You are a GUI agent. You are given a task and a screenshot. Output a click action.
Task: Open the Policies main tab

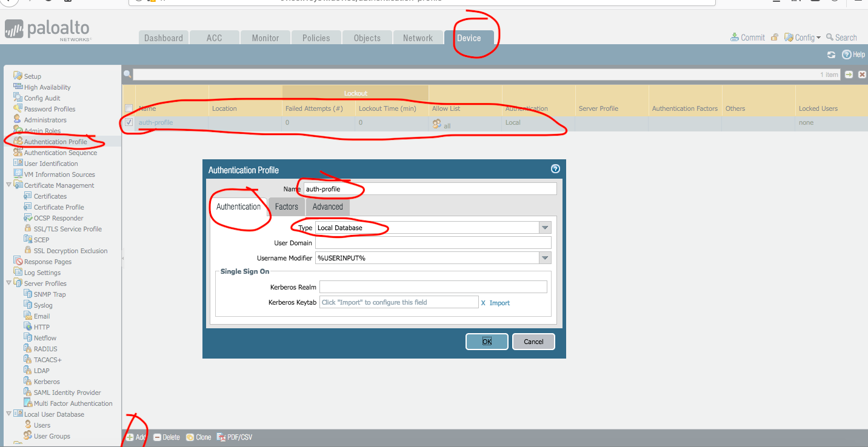click(316, 38)
